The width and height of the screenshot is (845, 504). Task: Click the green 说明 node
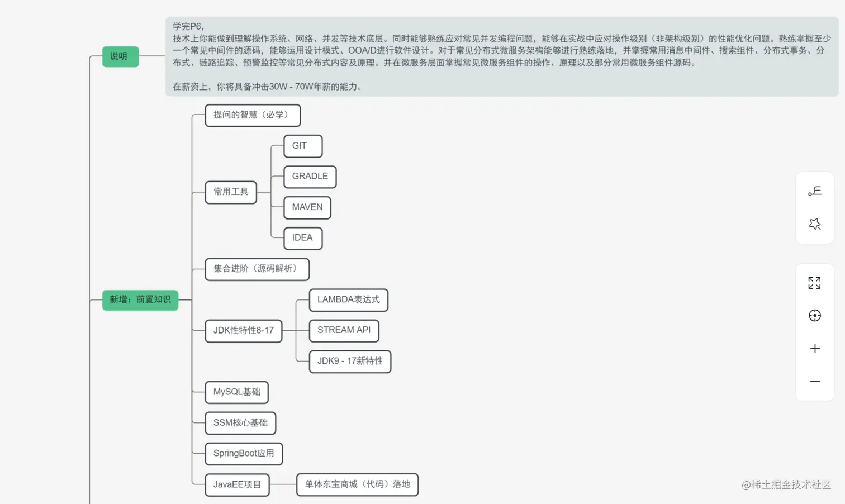click(120, 56)
